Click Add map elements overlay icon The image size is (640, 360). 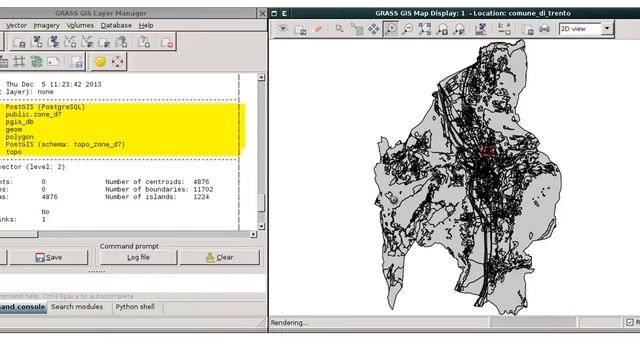pyautogui.click(x=504, y=29)
